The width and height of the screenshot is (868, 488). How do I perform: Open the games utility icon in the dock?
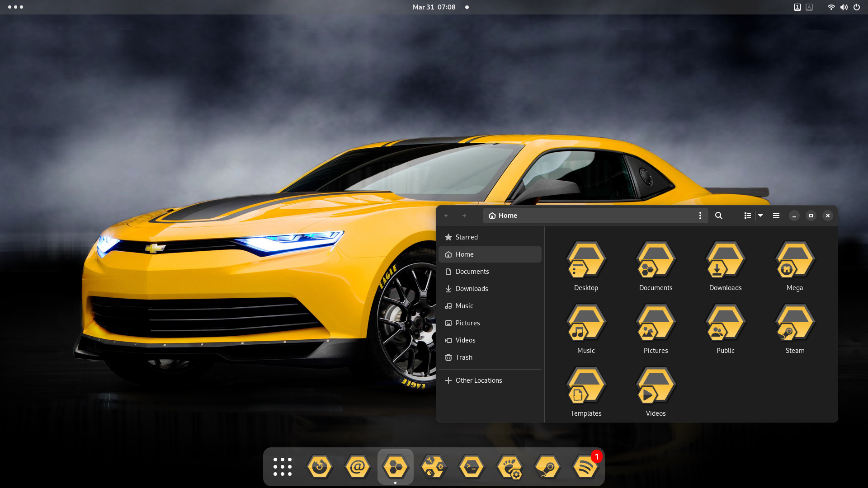433,466
